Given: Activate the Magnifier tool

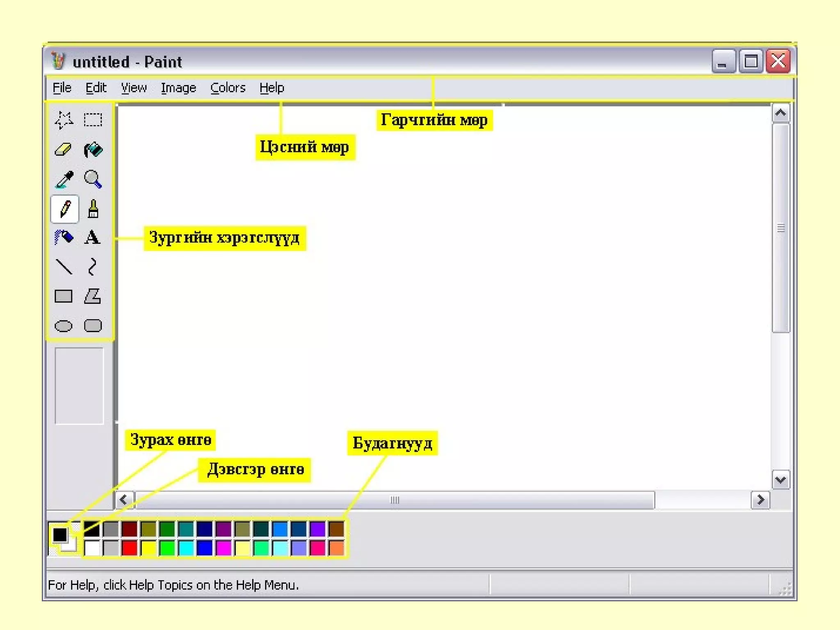Looking at the screenshot, I should point(93,179).
